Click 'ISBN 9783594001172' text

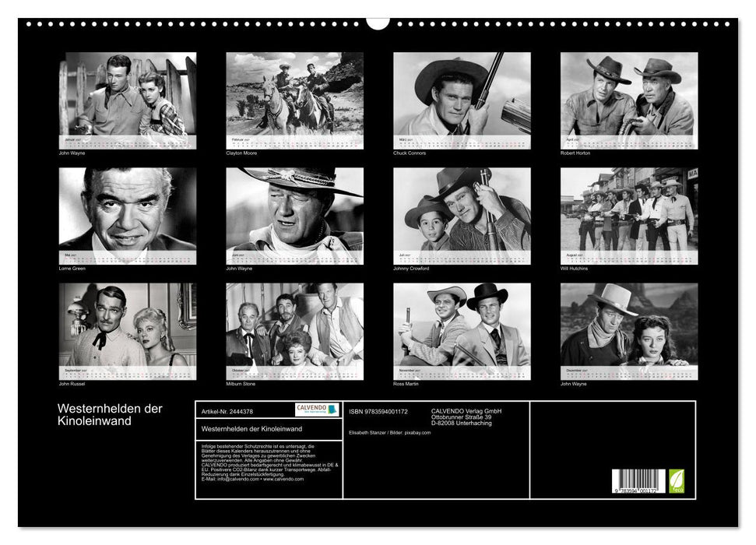[x=378, y=411]
